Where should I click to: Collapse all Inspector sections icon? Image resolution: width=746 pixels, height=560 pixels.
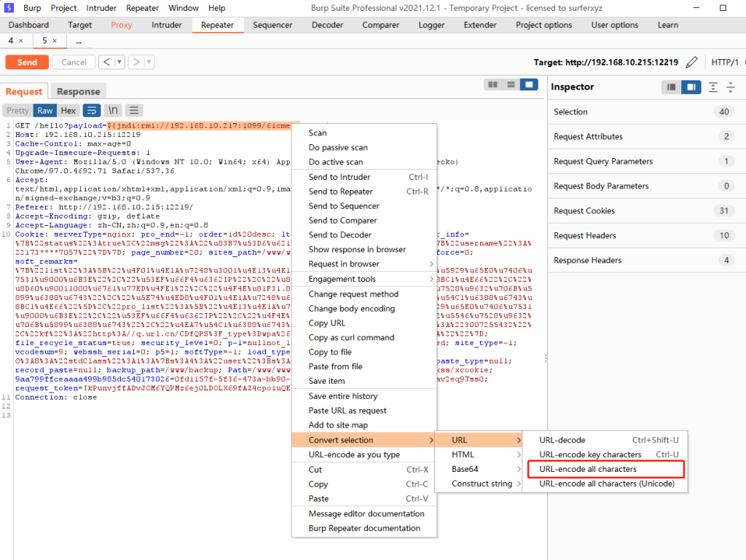coord(730,87)
